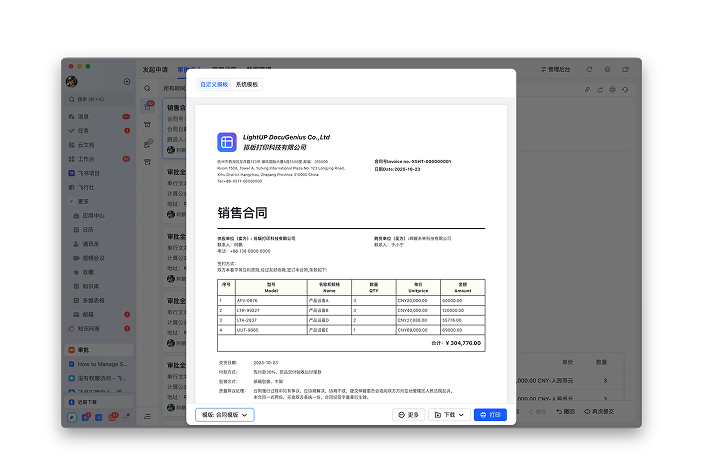This screenshot has height=472, width=704.
Task: Open the How to Manage S... document item
Action: click(x=100, y=364)
